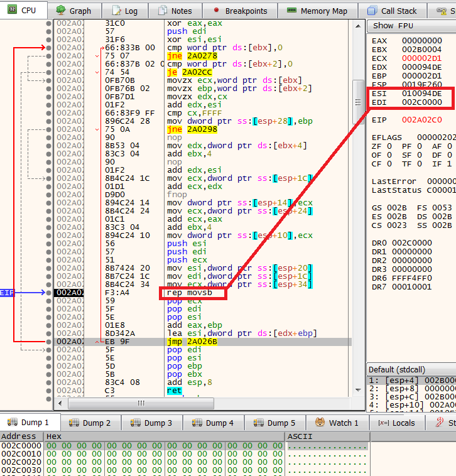
Task: Select DR0 register value 002C0000
Action: [412, 243]
